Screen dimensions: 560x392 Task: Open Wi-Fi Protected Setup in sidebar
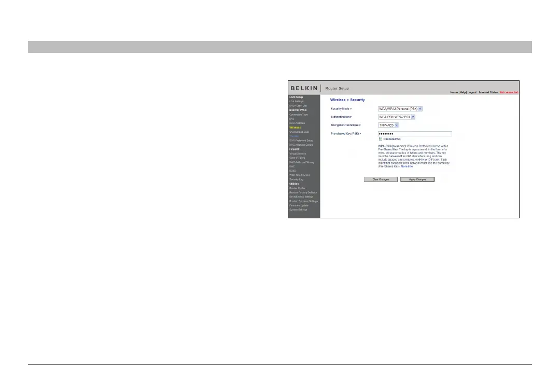(x=301, y=141)
